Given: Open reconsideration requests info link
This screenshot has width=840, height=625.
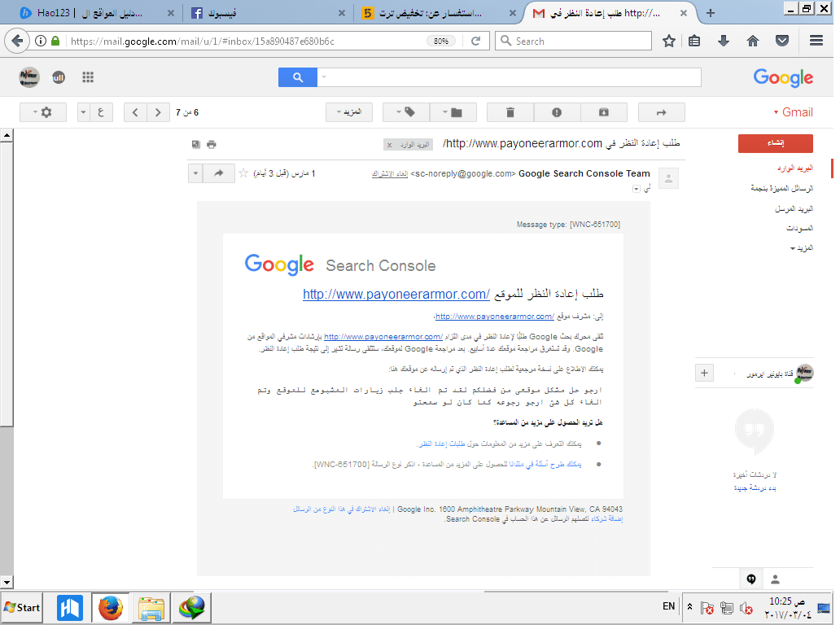Looking at the screenshot, I should point(441,444).
